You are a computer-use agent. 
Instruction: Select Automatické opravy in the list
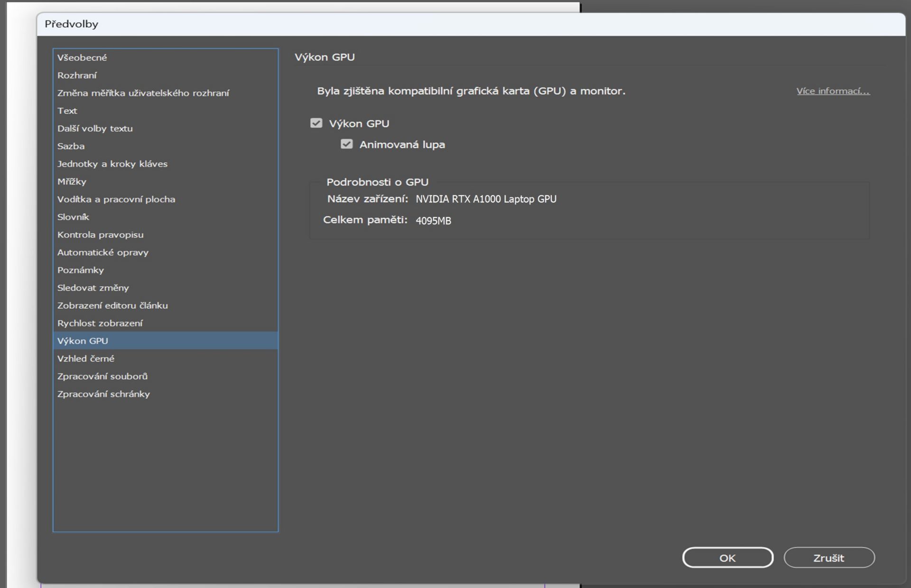103,252
